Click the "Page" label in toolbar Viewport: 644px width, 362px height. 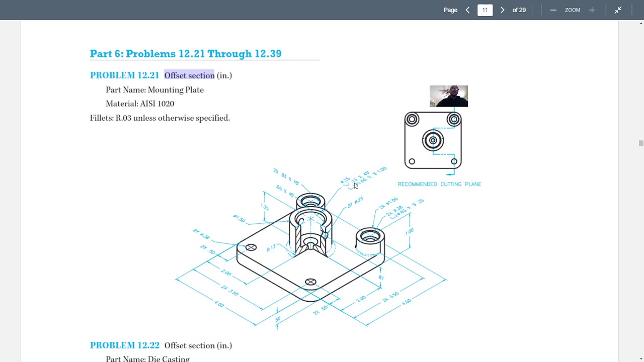pos(450,10)
